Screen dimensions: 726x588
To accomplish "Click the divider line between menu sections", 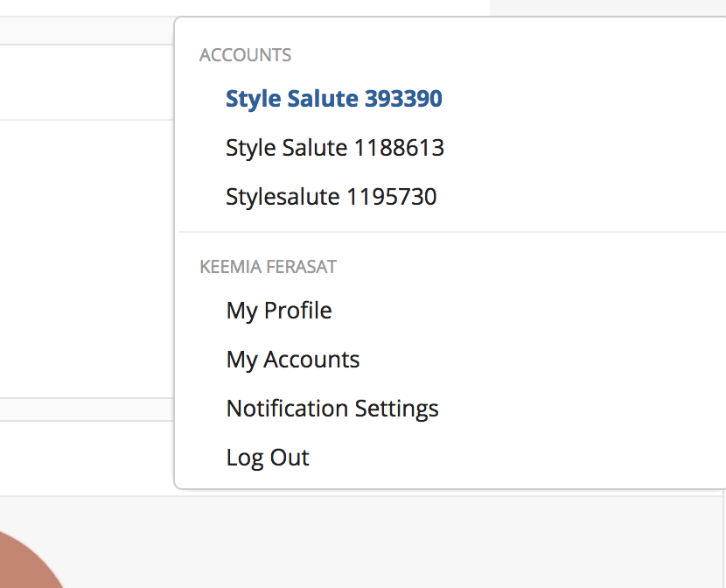I will [x=452, y=232].
